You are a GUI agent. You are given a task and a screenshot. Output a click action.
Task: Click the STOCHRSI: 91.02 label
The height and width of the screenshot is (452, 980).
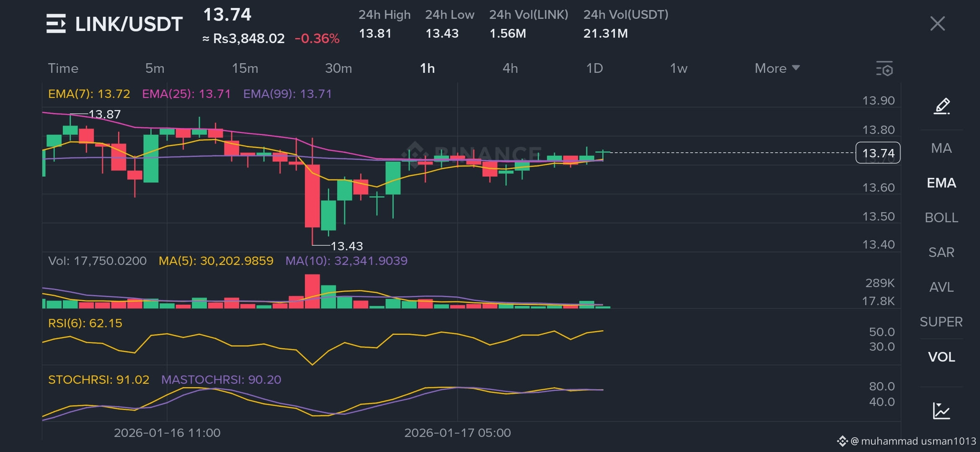(x=98, y=380)
